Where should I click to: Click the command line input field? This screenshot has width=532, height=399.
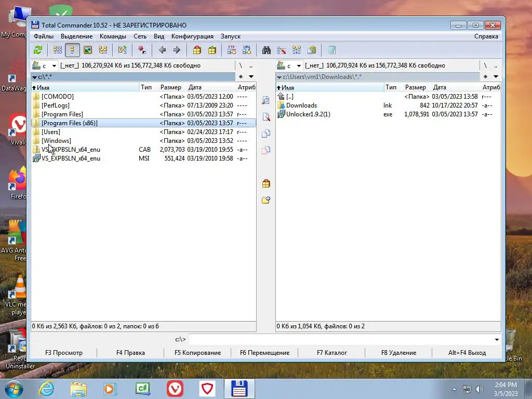point(341,339)
